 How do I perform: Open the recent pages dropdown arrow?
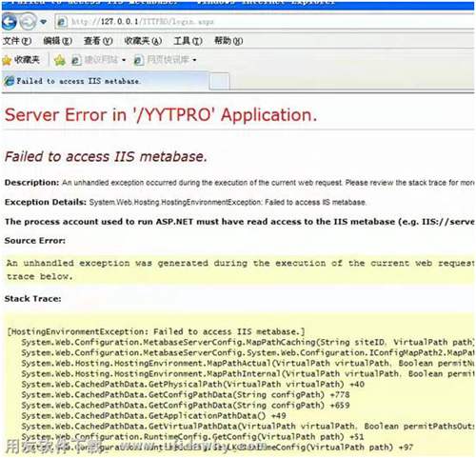44,22
